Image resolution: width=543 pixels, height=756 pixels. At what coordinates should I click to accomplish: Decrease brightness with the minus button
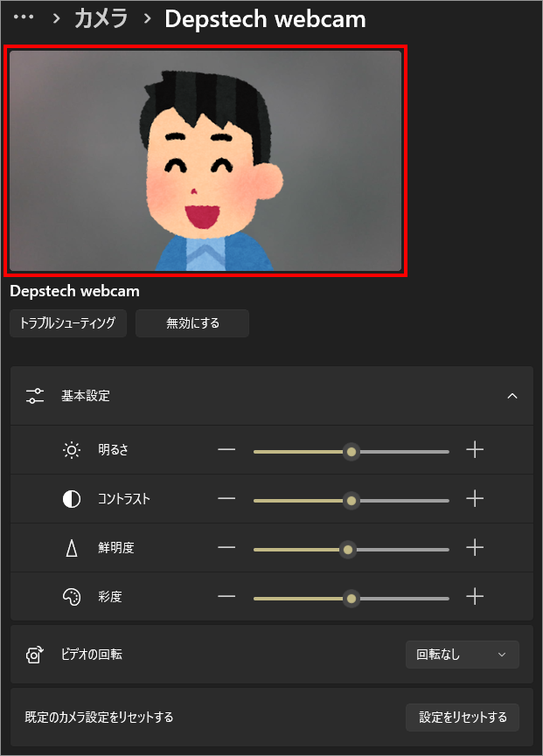pos(226,450)
